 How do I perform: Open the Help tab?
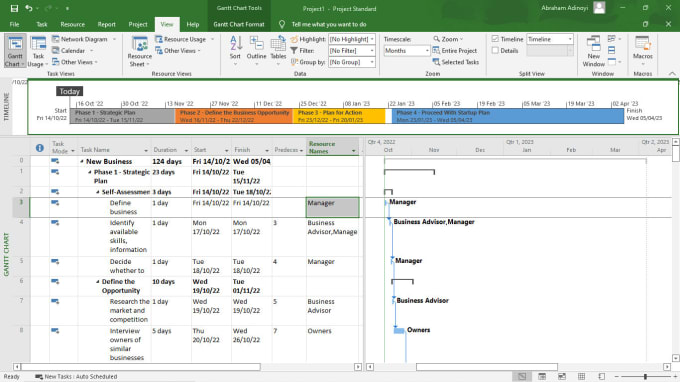[193, 24]
